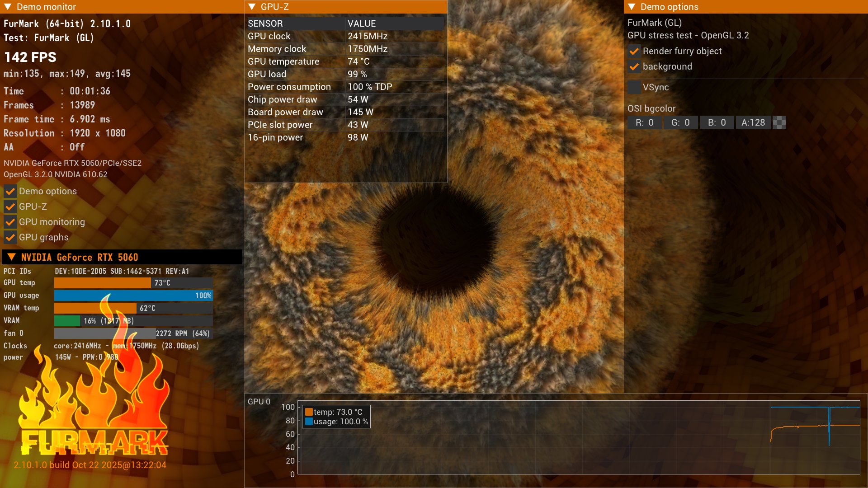Click the Clocks core/mem readout
Image resolution: width=868 pixels, height=488 pixels.
point(127,346)
